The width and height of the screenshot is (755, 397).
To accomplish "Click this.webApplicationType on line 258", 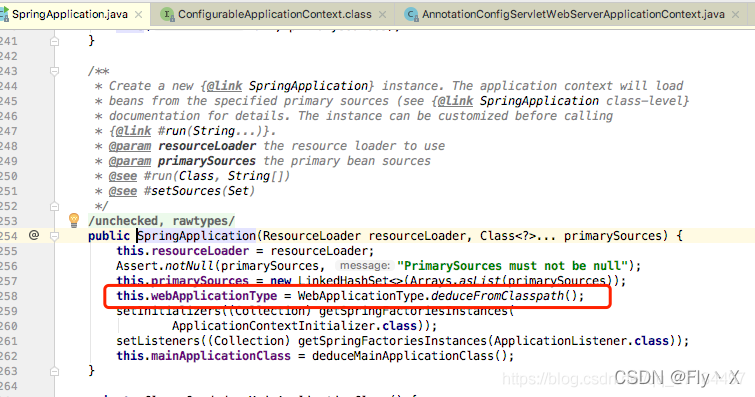I will click(196, 295).
